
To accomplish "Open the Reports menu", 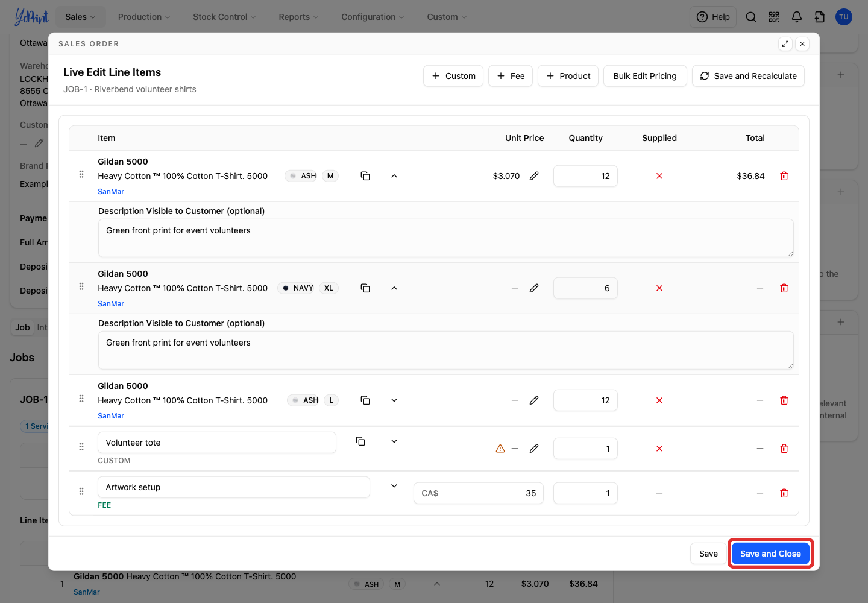I will [298, 17].
